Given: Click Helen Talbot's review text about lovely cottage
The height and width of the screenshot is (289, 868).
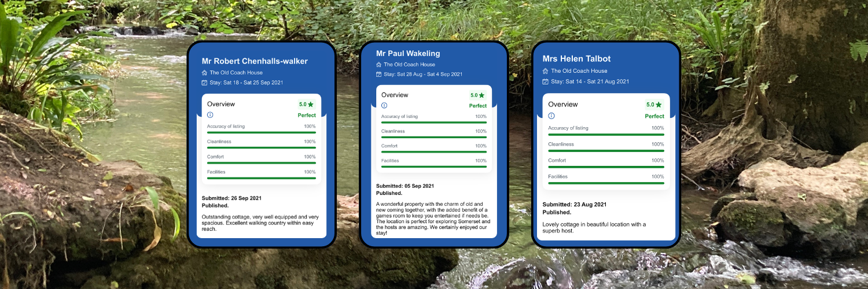Looking at the screenshot, I should (594, 227).
